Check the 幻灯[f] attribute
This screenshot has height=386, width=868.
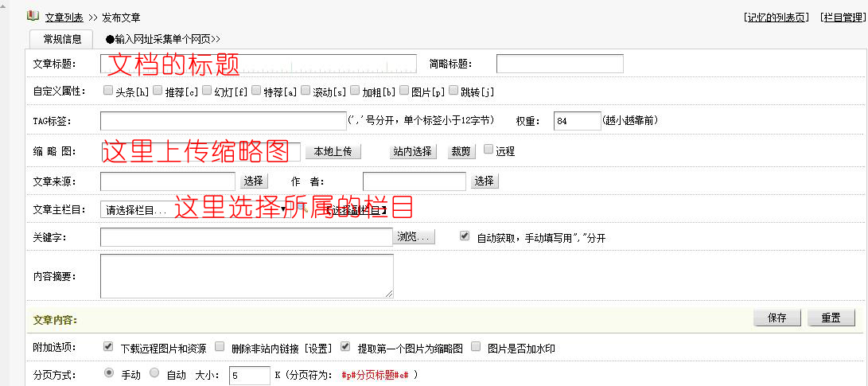tap(207, 90)
